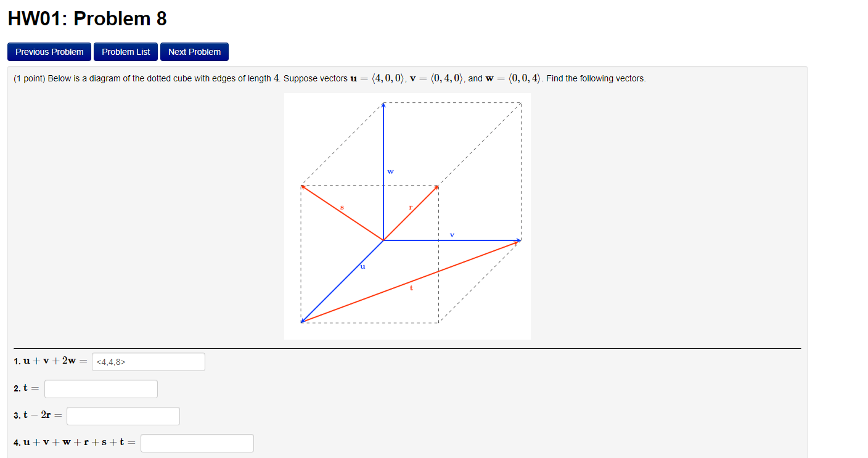Click the label t in the diagram
The height and width of the screenshot is (458, 868).
tap(411, 287)
